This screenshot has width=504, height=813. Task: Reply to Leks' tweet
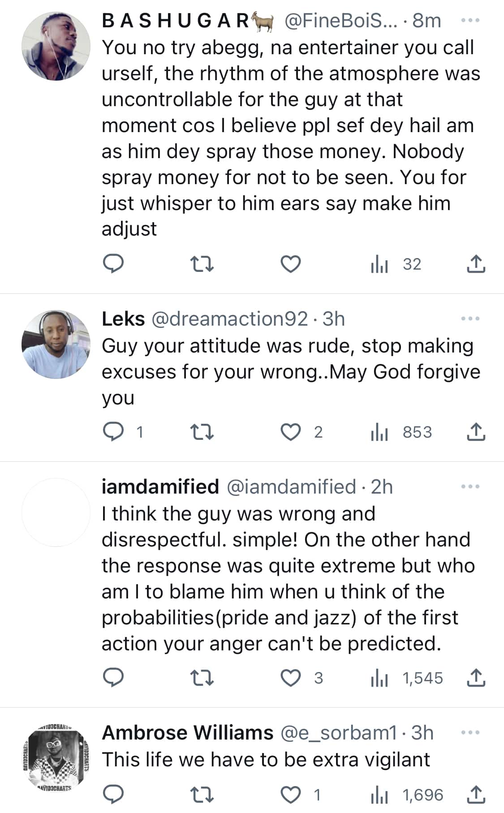click(x=113, y=432)
